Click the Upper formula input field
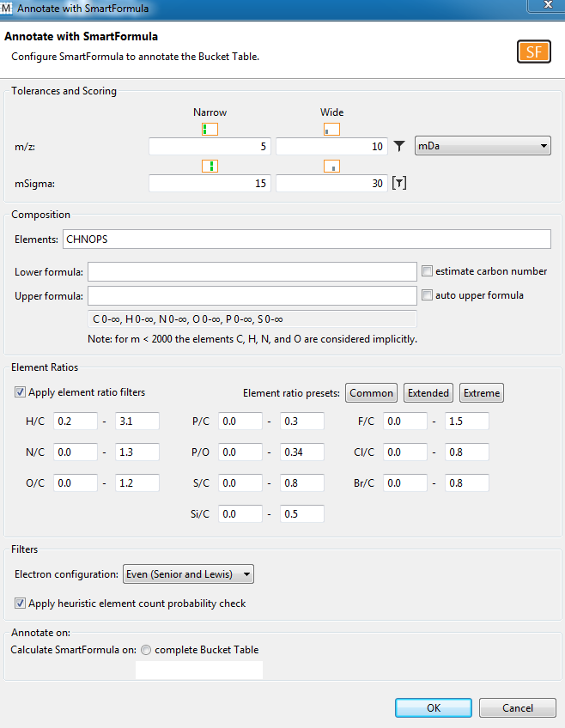The image size is (565, 728). [252, 295]
